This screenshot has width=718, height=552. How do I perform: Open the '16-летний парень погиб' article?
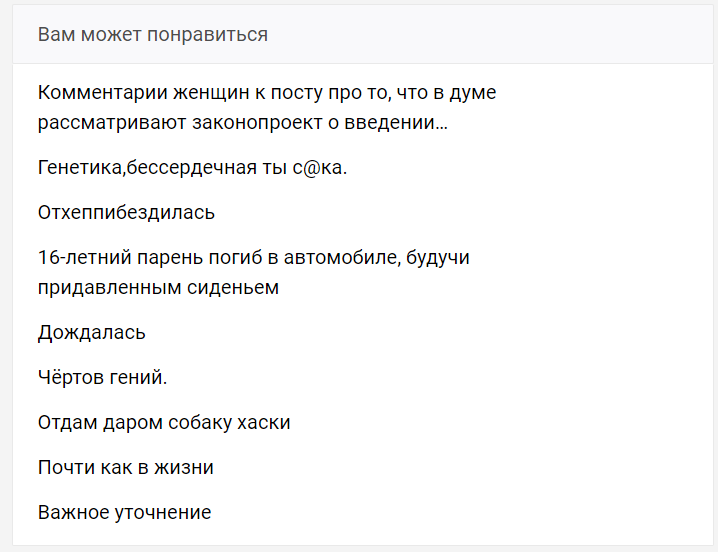tap(254, 258)
